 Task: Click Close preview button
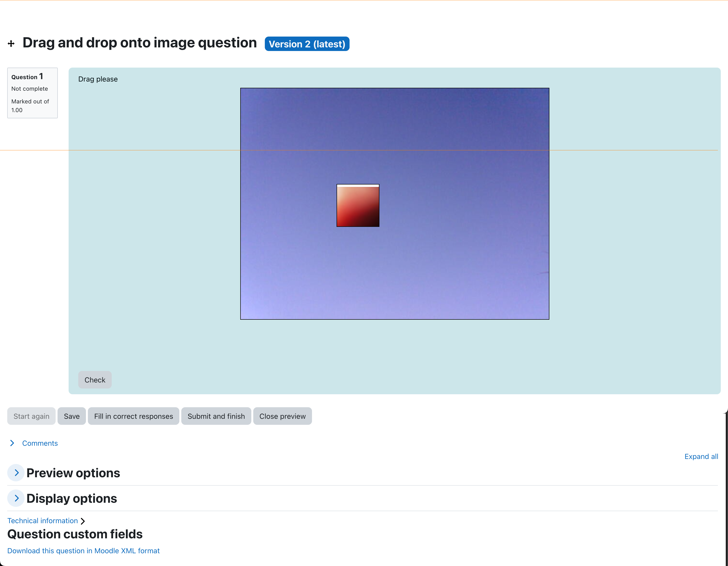coord(282,416)
